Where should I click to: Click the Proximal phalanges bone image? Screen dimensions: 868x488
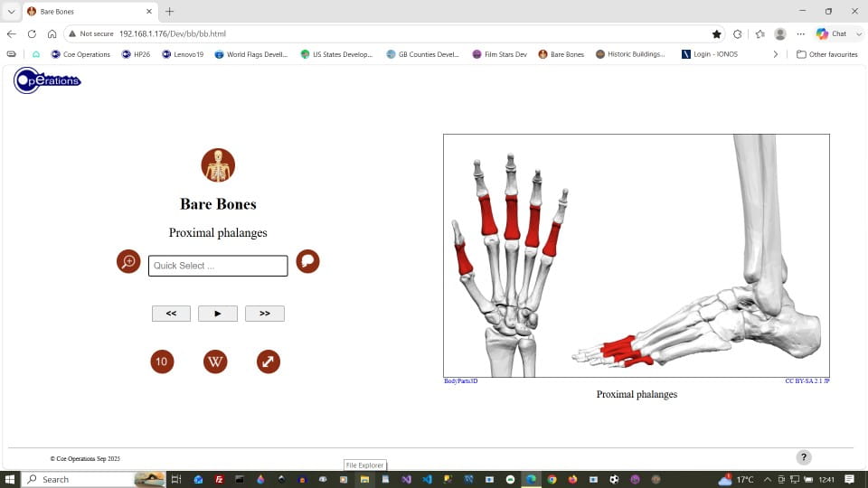pyautogui.click(x=637, y=256)
